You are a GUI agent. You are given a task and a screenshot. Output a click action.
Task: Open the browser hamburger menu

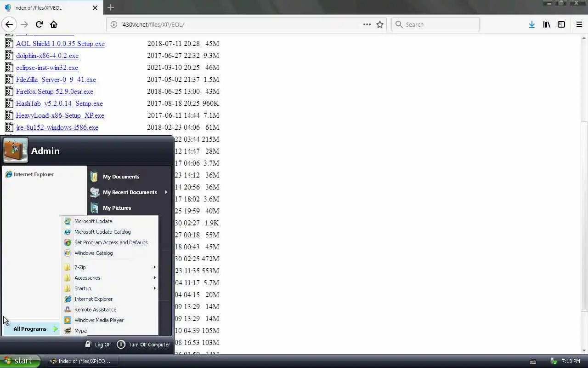point(579,24)
